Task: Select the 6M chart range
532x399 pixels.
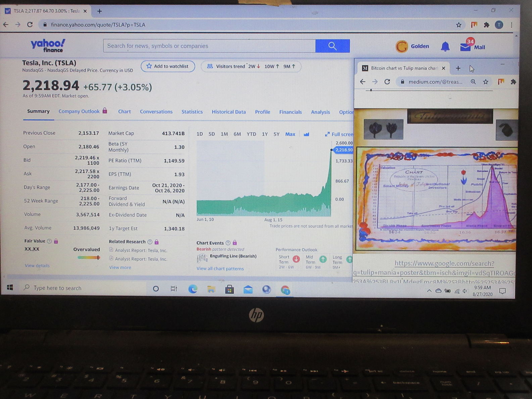Action: click(x=237, y=134)
